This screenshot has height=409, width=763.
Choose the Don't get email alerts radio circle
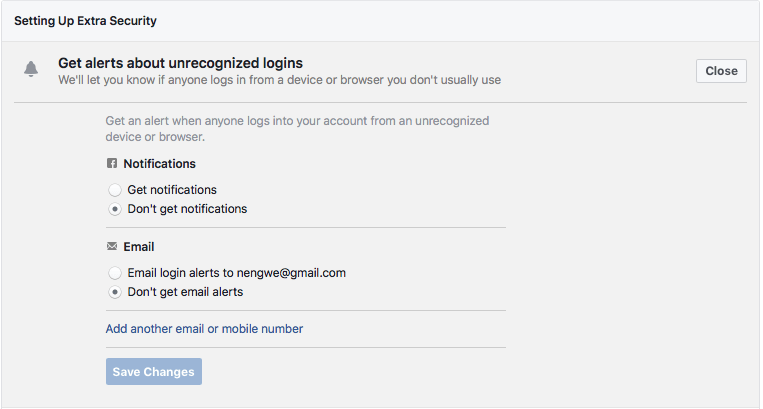pyautogui.click(x=115, y=292)
